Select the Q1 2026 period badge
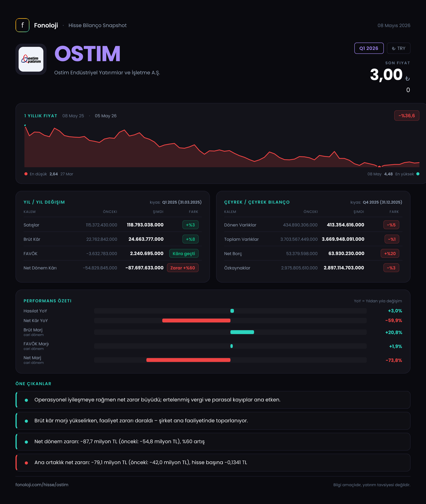The width and height of the screenshot is (426, 504). [x=369, y=48]
